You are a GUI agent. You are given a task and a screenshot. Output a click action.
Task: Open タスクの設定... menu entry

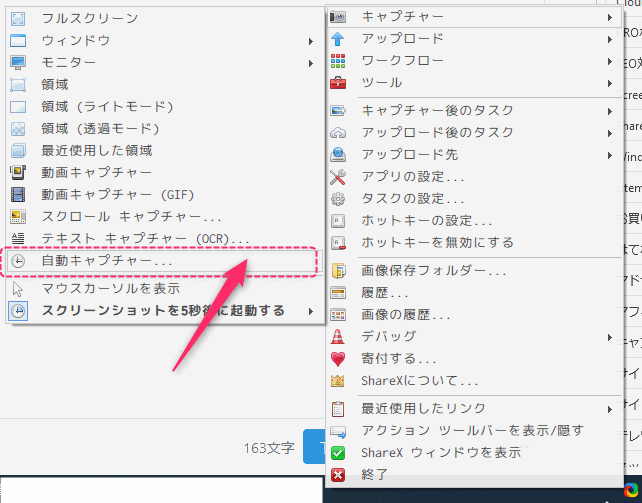[475, 199]
